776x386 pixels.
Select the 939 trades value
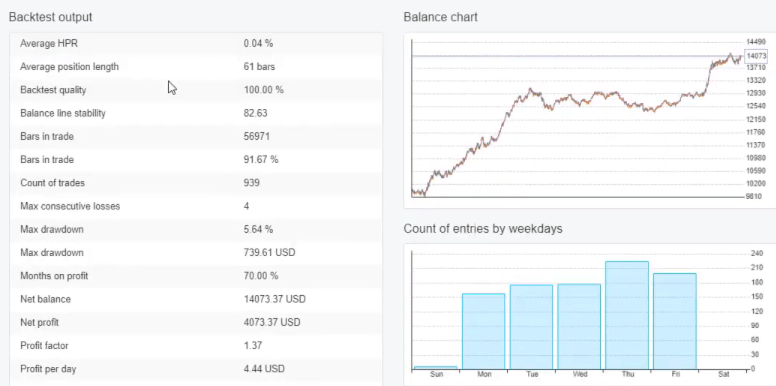pos(251,183)
